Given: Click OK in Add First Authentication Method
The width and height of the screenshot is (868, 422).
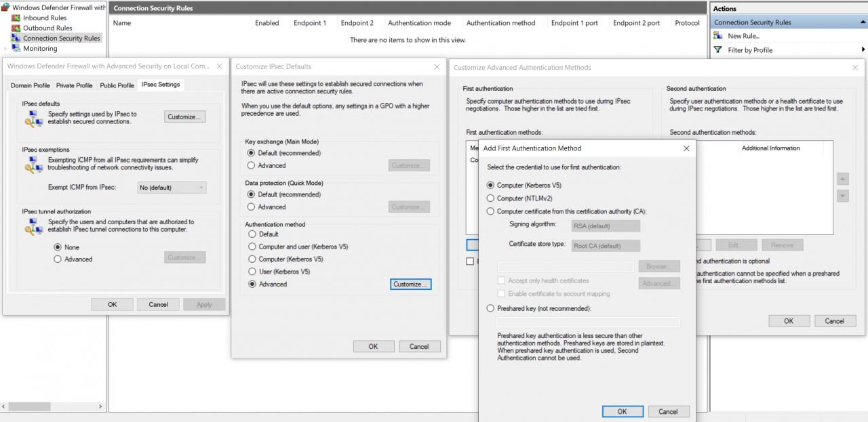Looking at the screenshot, I should point(622,411).
